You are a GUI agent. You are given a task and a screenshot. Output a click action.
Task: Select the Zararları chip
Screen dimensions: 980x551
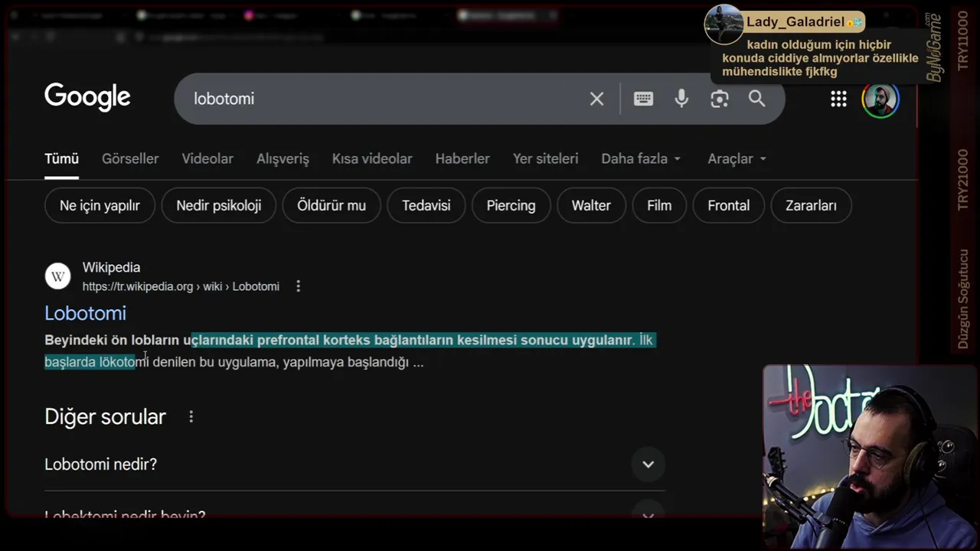(811, 206)
